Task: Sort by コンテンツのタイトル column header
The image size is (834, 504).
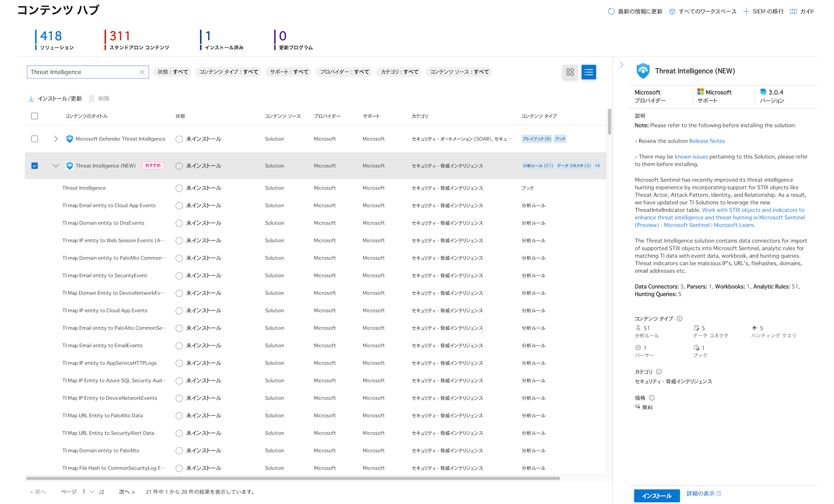Action: pos(86,116)
